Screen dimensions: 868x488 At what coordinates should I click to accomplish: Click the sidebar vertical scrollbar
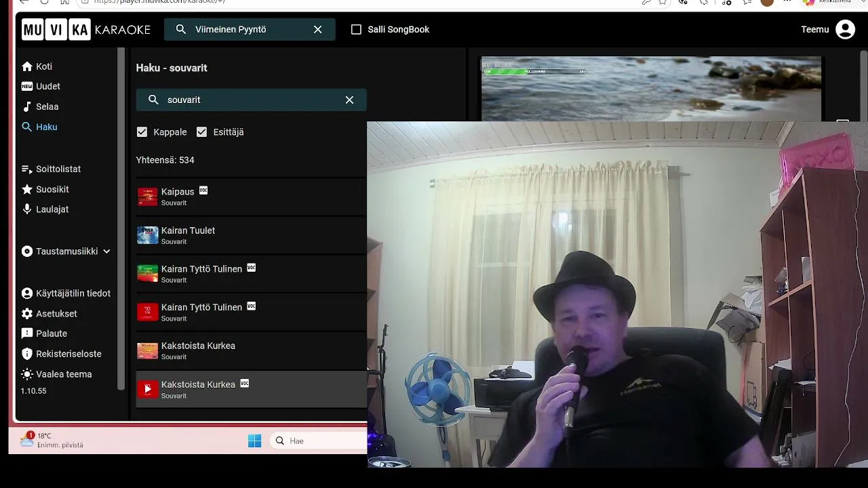pos(121,220)
